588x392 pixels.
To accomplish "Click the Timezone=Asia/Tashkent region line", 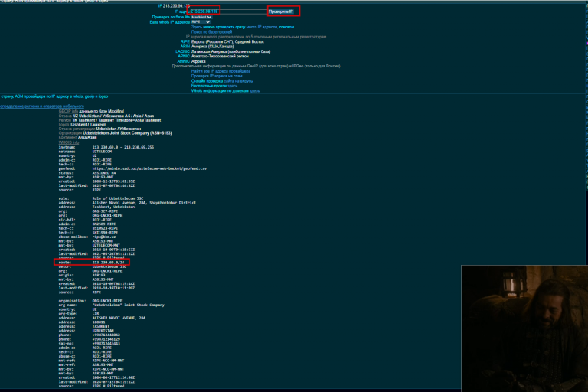I will coord(110,120).
